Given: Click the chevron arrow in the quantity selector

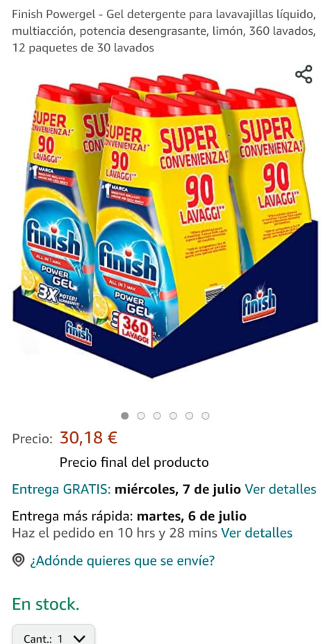Looking at the screenshot, I should [78, 638].
